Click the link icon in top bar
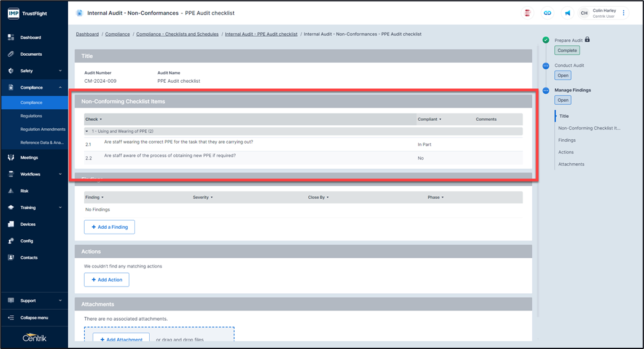Viewport: 644px width, 349px height. [x=547, y=13]
